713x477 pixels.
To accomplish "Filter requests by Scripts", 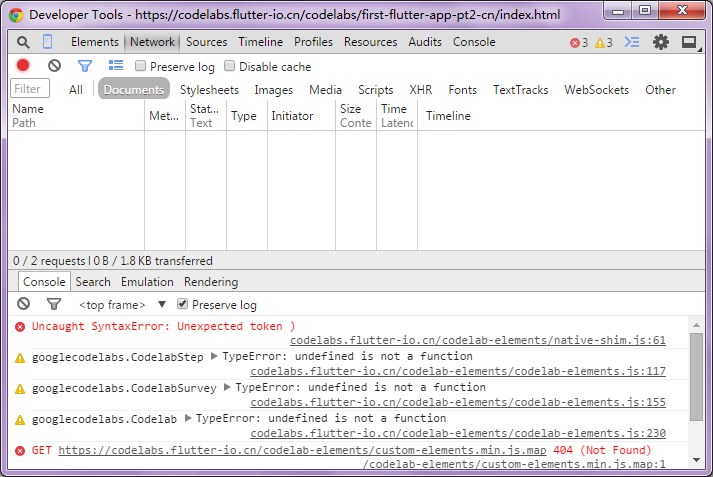I will tap(376, 90).
